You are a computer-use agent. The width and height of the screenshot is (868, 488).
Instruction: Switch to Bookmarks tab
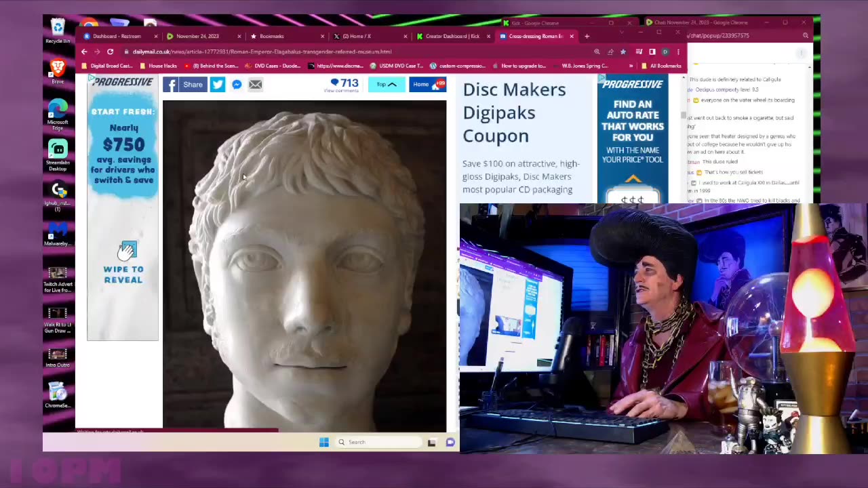(x=286, y=36)
